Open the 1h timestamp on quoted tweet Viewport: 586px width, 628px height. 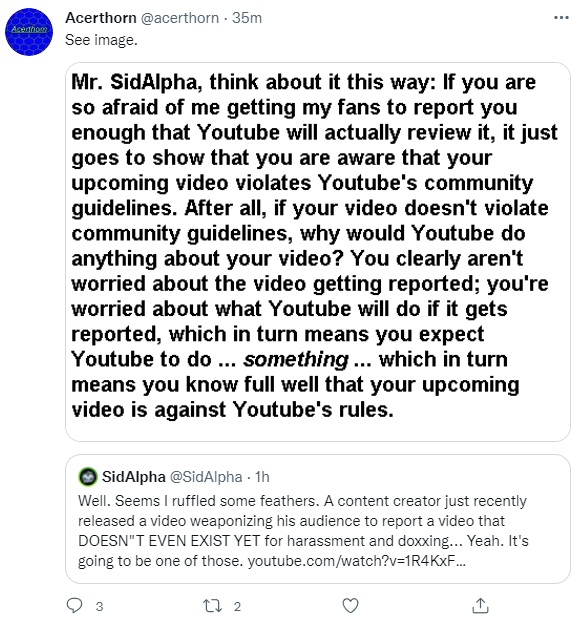point(262,477)
